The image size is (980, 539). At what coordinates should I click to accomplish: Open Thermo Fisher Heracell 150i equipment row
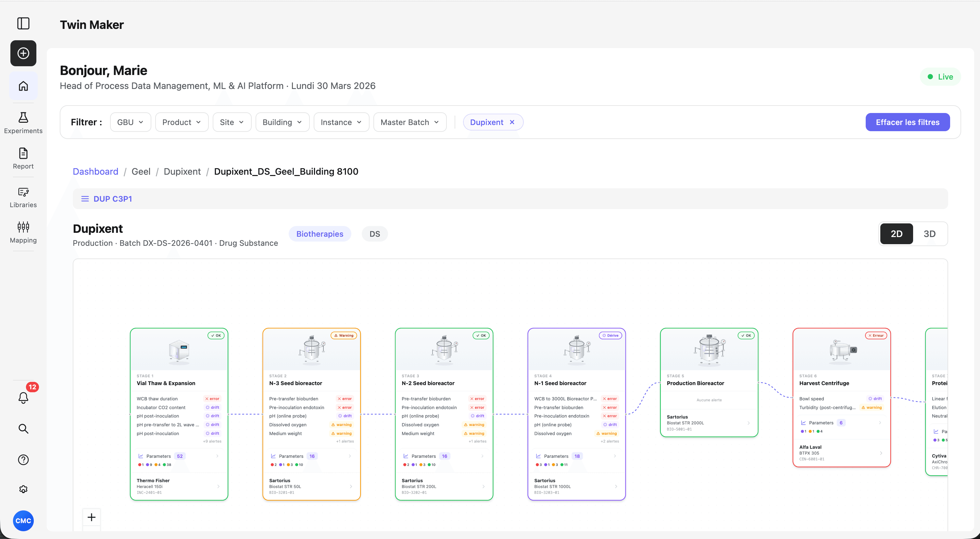pyautogui.click(x=178, y=486)
